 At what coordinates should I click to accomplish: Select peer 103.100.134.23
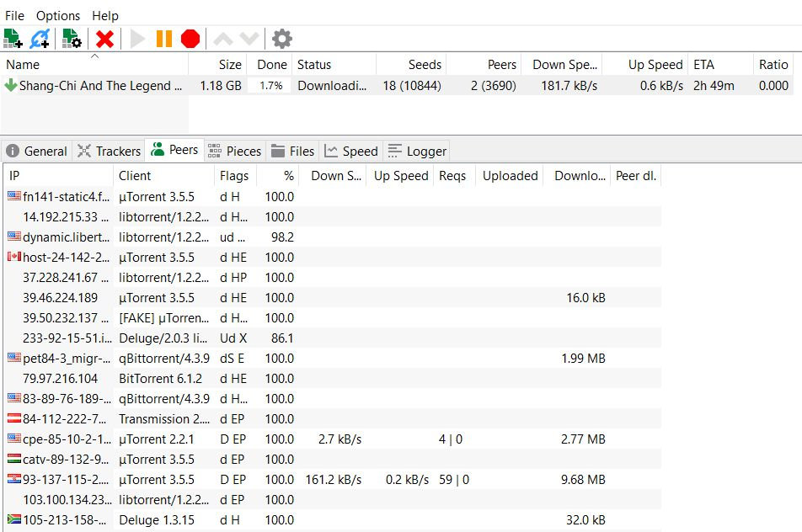pos(333,500)
